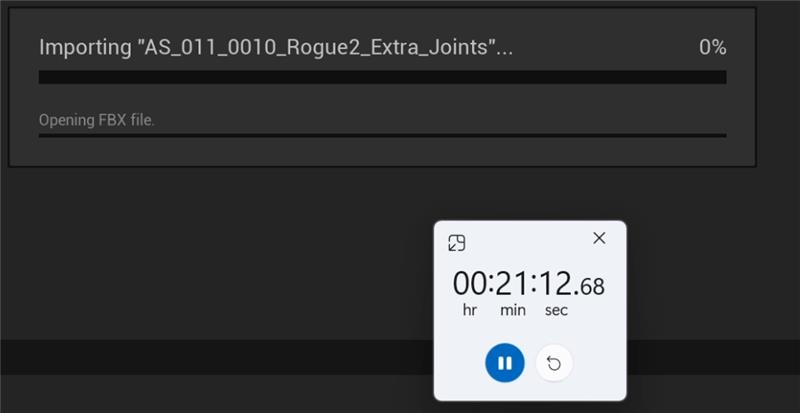Reset the stopwatch timer

(554, 363)
